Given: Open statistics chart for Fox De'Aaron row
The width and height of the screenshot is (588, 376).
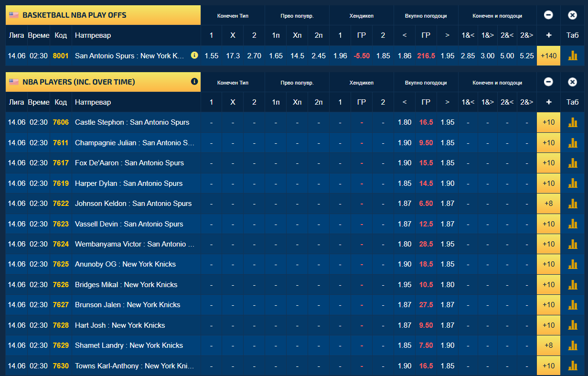Looking at the screenshot, I should [x=572, y=163].
